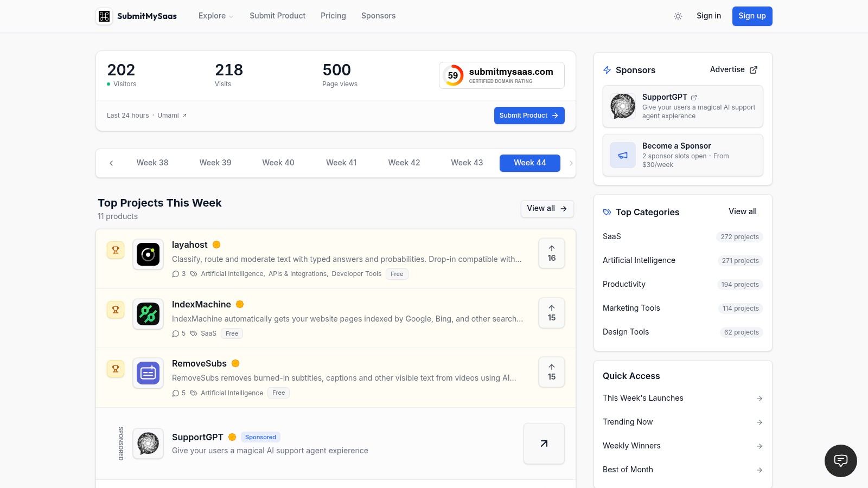Click the RemoveSubs product logo

[x=148, y=373]
